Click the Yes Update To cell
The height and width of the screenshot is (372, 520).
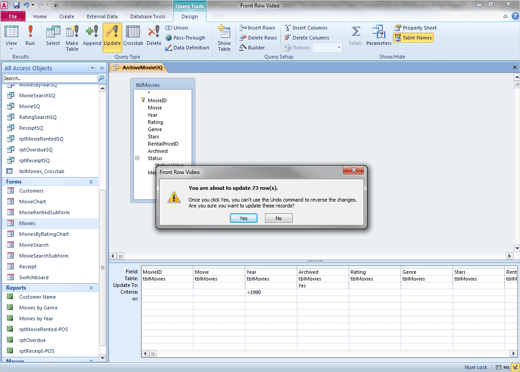[323, 286]
